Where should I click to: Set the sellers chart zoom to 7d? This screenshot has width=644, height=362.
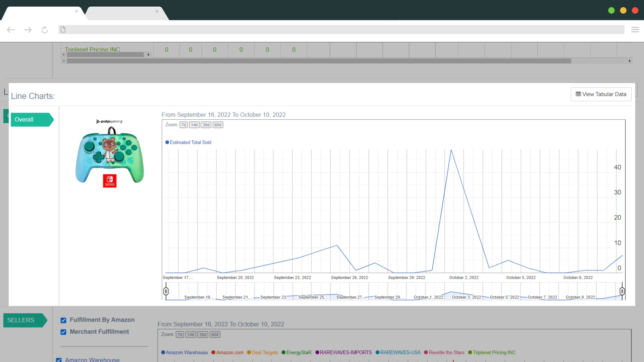pyautogui.click(x=180, y=335)
